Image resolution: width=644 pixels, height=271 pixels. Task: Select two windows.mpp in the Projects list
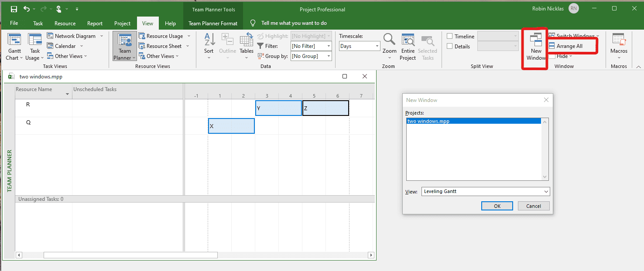(x=473, y=121)
